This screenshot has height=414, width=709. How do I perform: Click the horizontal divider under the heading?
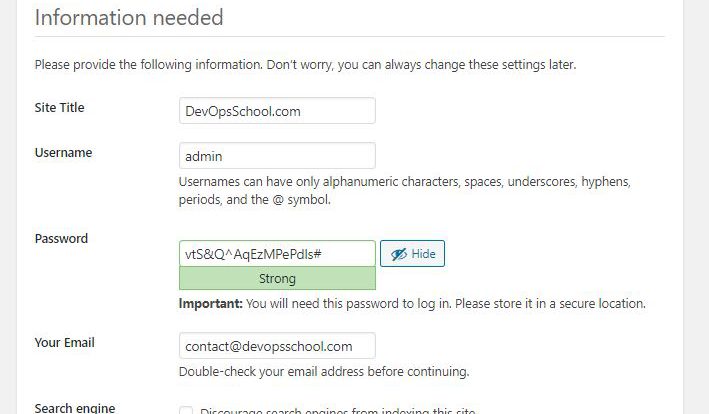[349, 36]
